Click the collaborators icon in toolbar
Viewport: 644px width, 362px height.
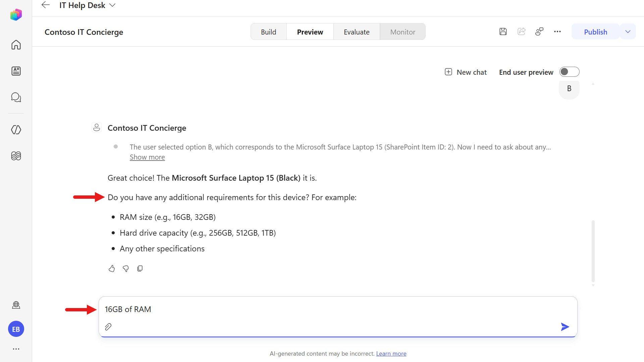(x=539, y=32)
